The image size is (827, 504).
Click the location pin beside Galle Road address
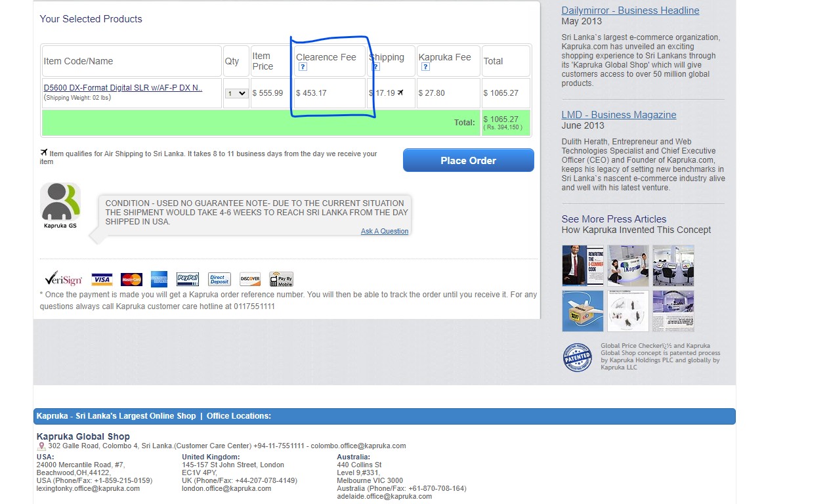point(41,446)
